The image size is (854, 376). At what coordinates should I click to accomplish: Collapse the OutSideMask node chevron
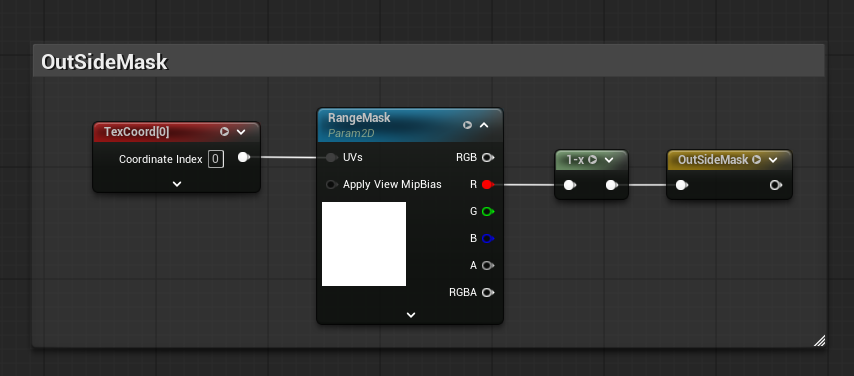click(773, 160)
